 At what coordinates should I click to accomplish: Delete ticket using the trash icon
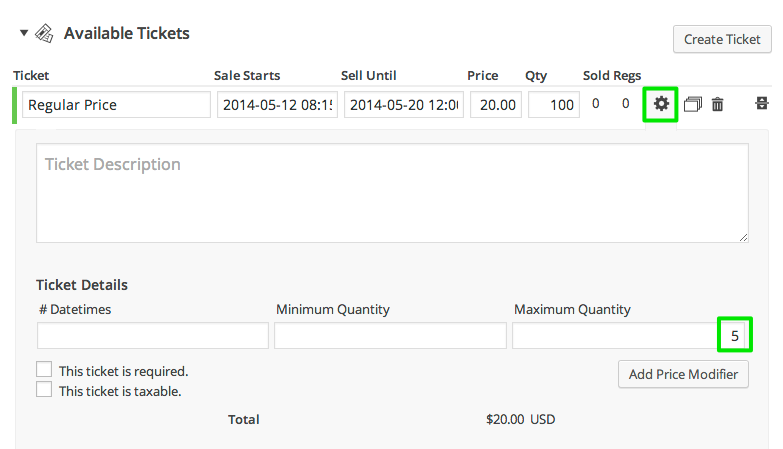point(717,104)
